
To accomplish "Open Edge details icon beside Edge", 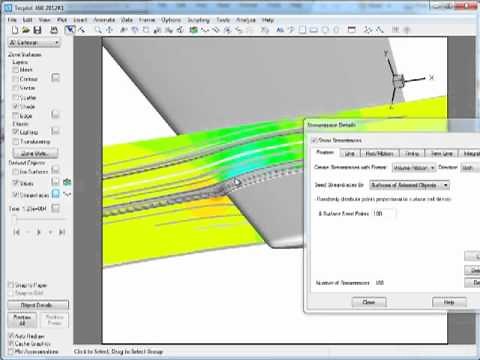I will (x=55, y=115).
